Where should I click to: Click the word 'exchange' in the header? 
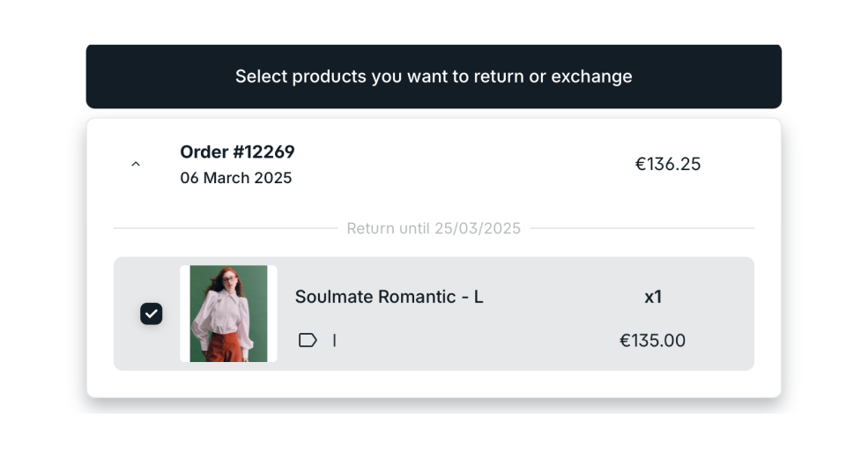click(x=591, y=77)
